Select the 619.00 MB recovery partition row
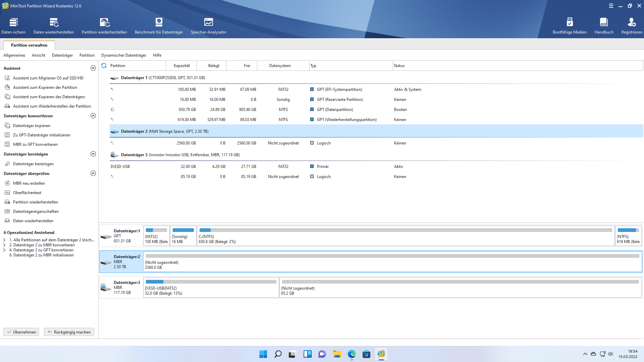644x362 pixels. pyautogui.click(x=376, y=120)
